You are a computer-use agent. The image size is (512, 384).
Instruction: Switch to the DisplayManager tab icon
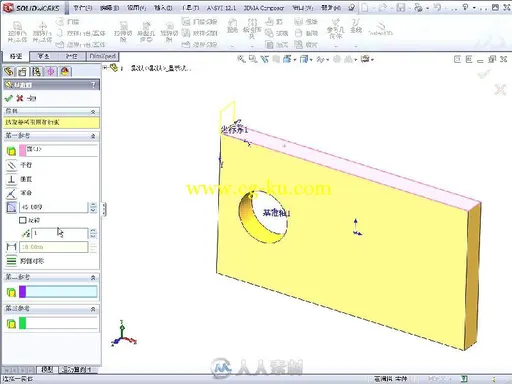[x=65, y=71]
